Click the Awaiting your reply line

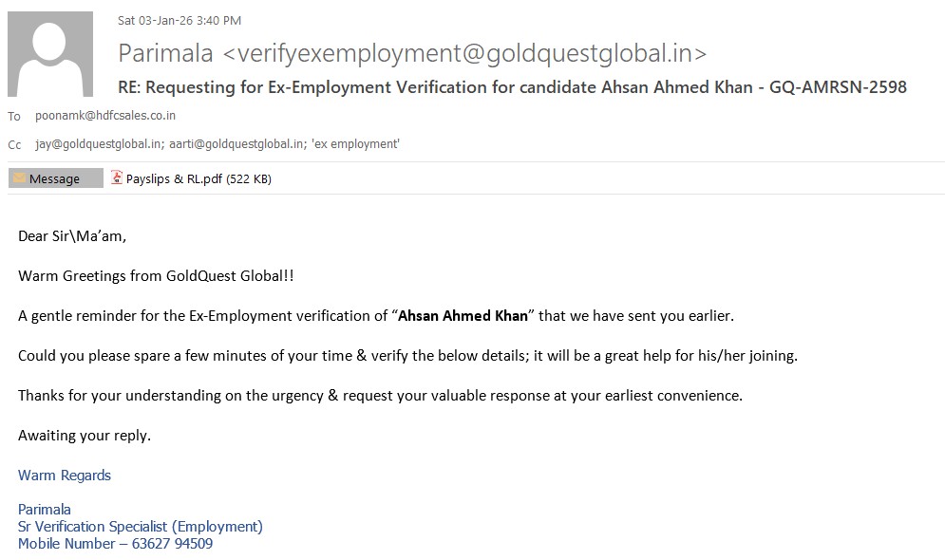[x=85, y=436]
